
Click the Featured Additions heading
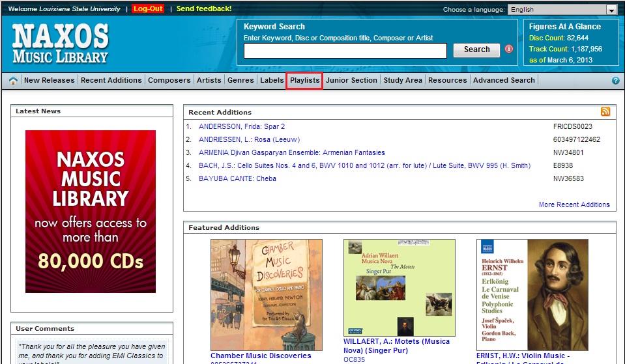(x=224, y=227)
